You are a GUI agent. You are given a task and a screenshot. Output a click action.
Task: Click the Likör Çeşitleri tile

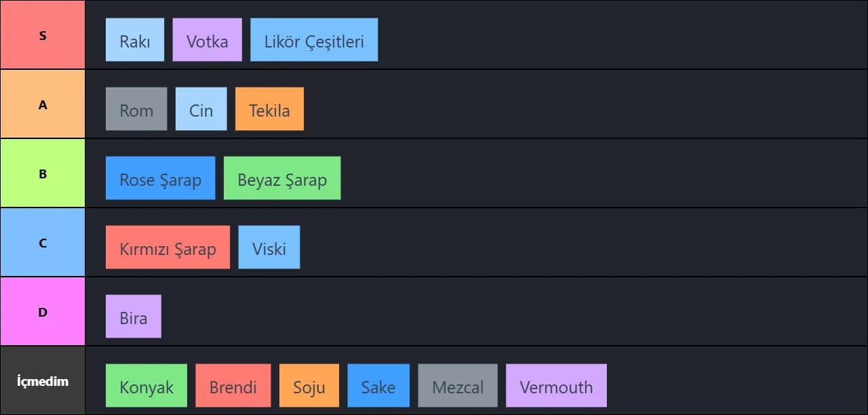click(314, 40)
